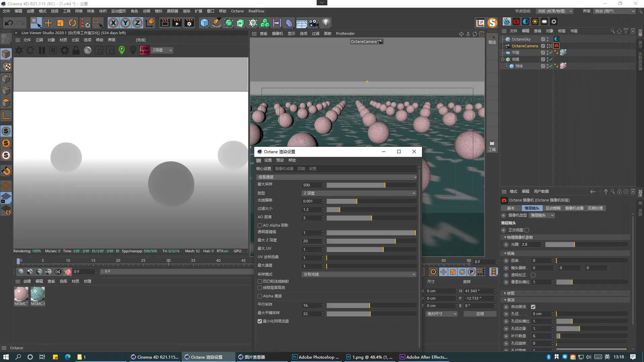The width and height of the screenshot is (644, 362).
Task: Click the Cube primitive icon
Action: click(x=204, y=23)
